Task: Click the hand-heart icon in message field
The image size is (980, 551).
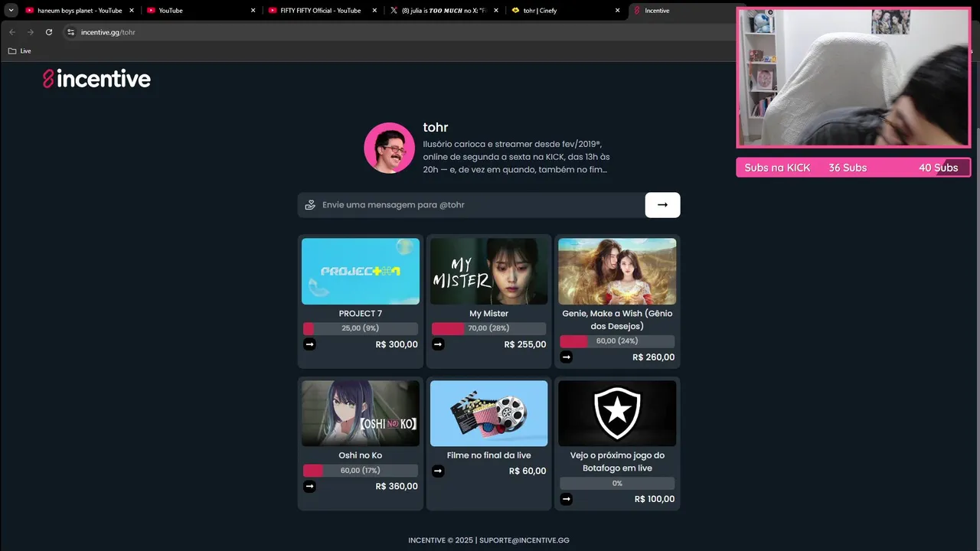Action: pos(310,205)
